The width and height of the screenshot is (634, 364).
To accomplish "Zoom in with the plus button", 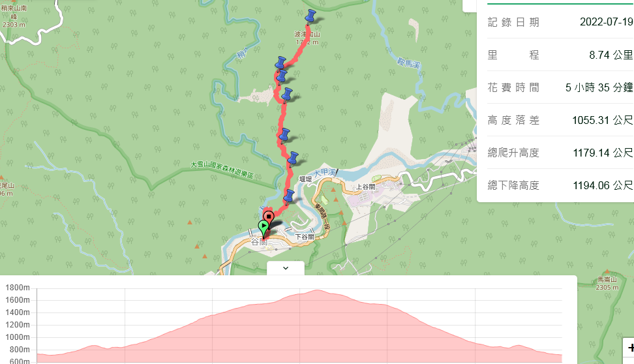I will click(x=630, y=348).
